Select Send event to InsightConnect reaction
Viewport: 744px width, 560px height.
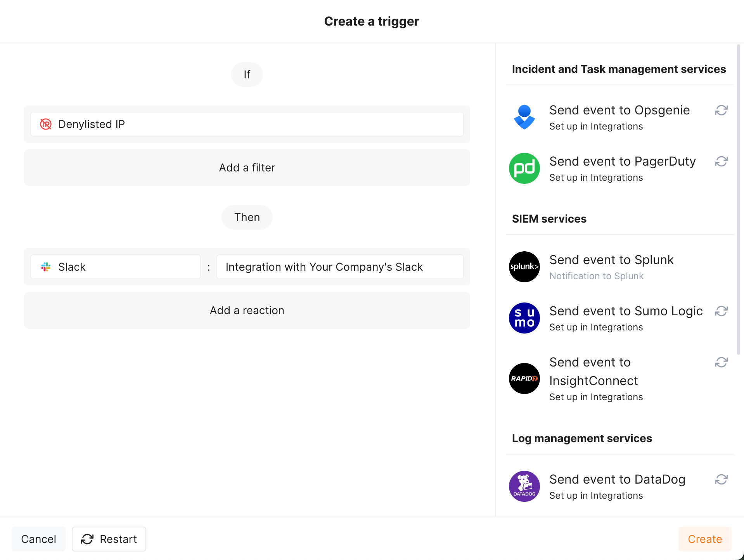(x=593, y=372)
